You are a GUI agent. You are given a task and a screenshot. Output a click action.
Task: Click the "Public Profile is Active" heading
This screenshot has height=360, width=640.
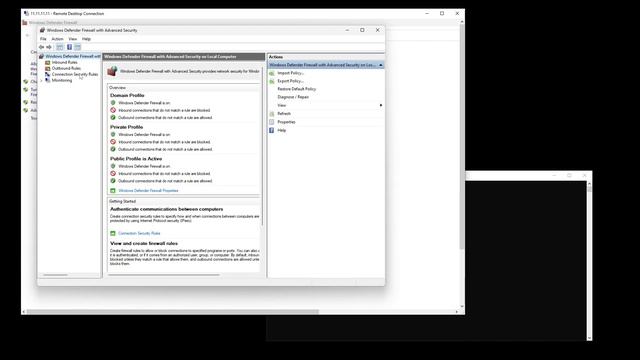pos(136,159)
